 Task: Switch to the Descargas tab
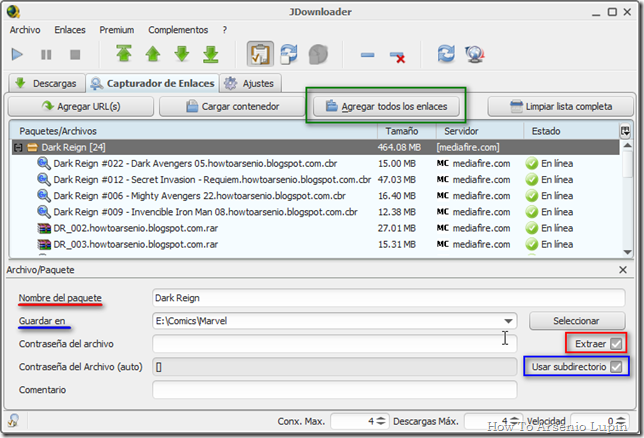coord(45,83)
